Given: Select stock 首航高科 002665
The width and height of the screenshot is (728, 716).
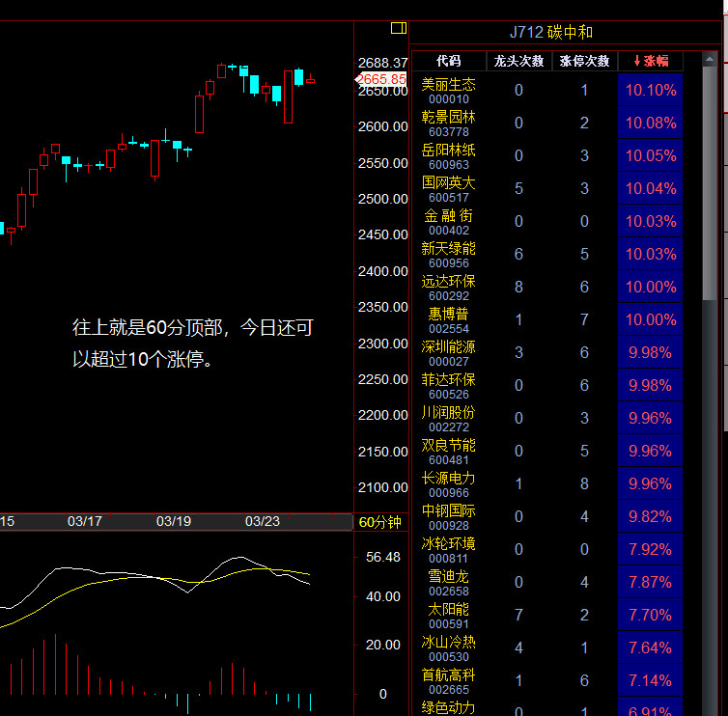Looking at the screenshot, I should coord(449,680).
